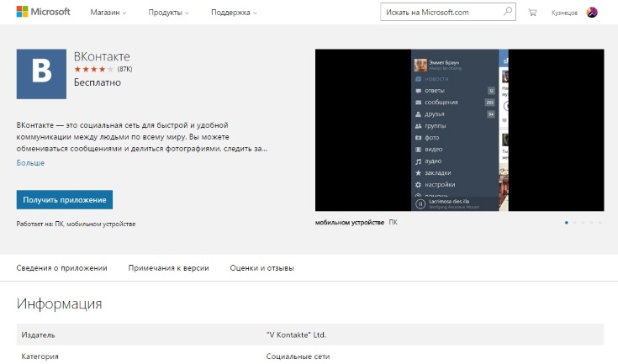Screen dimensions: 618x364
Task: Click the Кузнецов account name
Action: pos(564,13)
